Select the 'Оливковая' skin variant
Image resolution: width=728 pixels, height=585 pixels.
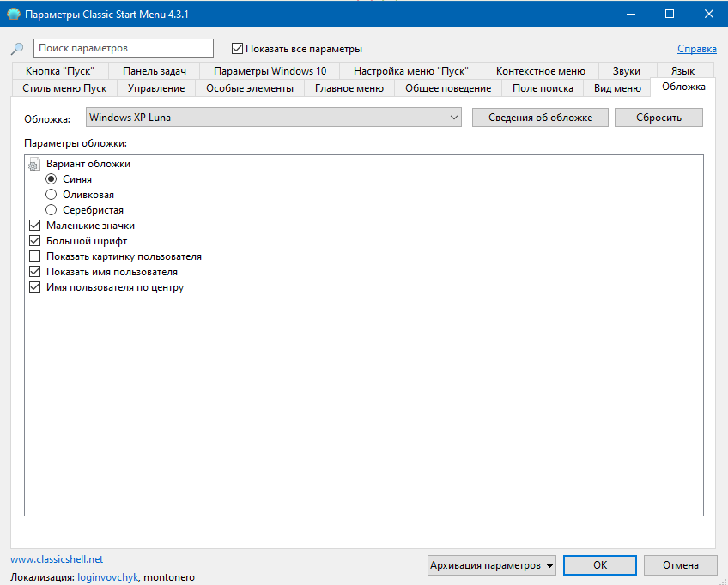pos(52,195)
